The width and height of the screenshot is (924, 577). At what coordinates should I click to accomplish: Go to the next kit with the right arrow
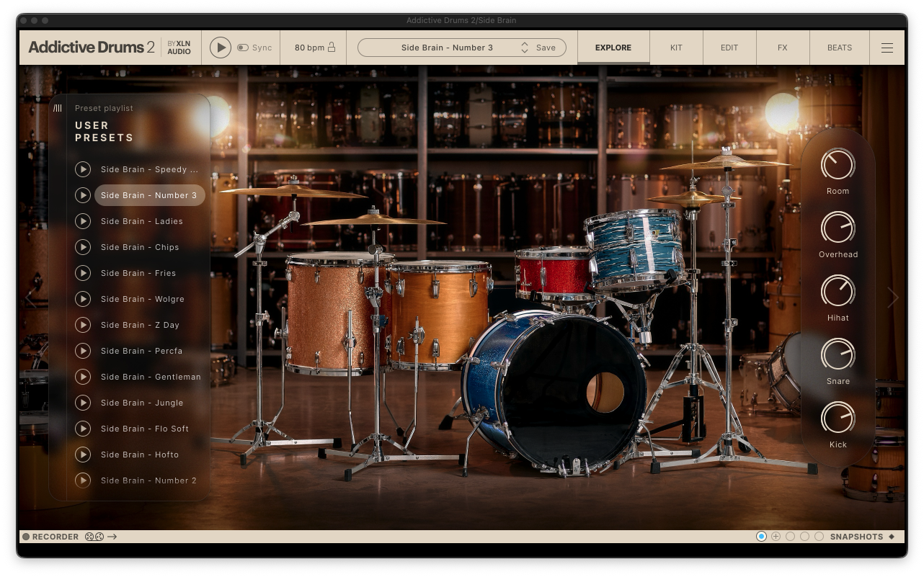893,298
